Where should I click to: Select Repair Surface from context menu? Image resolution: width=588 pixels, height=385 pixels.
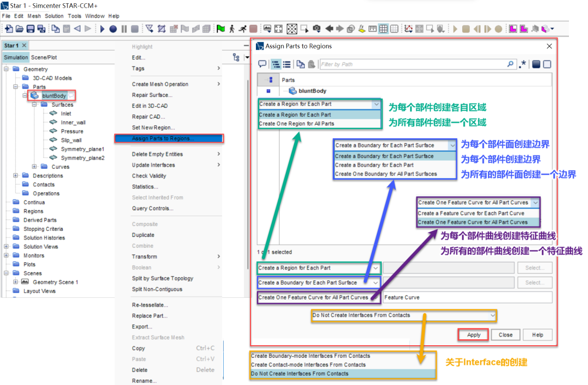[152, 95]
